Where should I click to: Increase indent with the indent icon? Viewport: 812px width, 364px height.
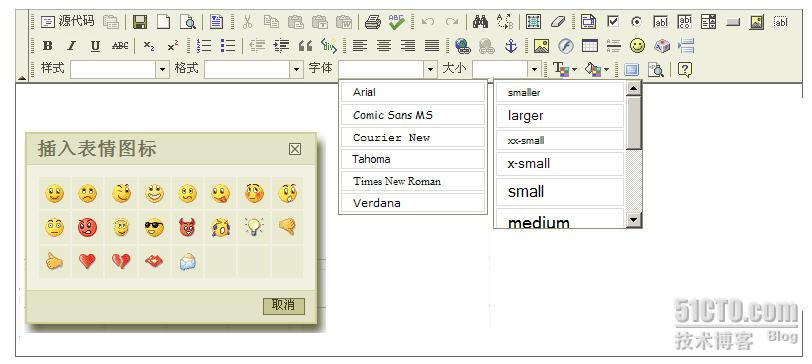point(282,46)
